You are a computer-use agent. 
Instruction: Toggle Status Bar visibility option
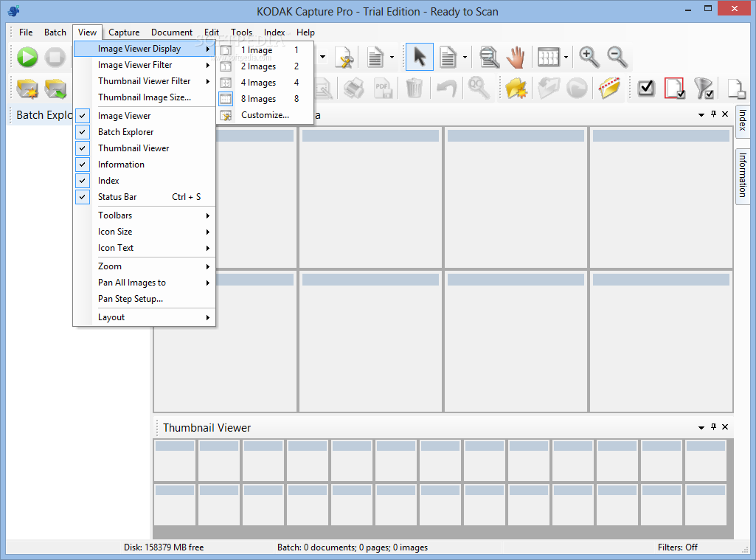144,197
